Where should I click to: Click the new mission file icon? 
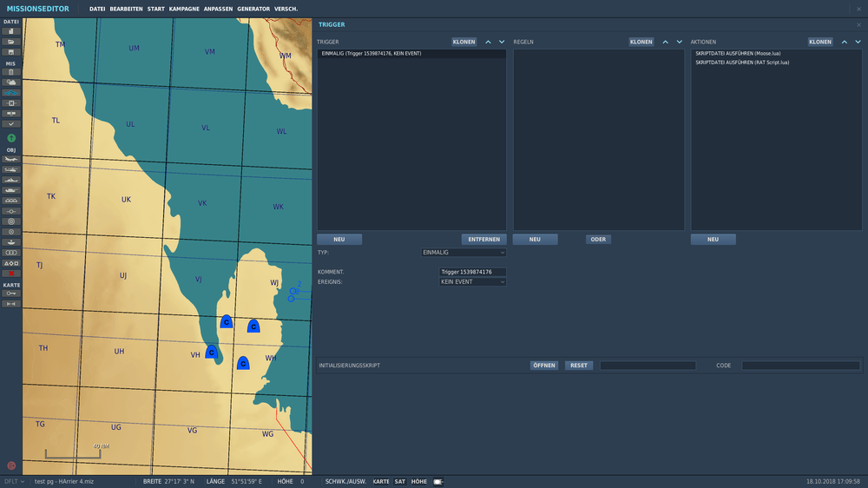11,31
